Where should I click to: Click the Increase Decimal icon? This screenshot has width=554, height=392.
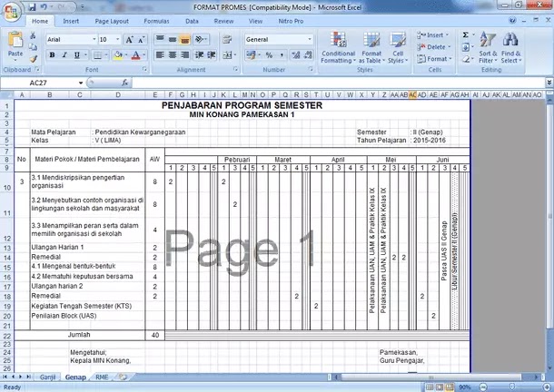[296, 55]
